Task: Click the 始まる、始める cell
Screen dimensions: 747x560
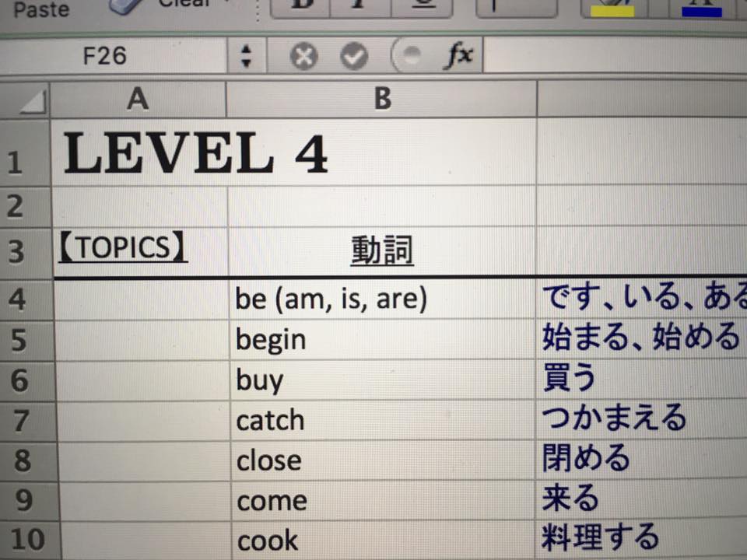Action: (642, 340)
